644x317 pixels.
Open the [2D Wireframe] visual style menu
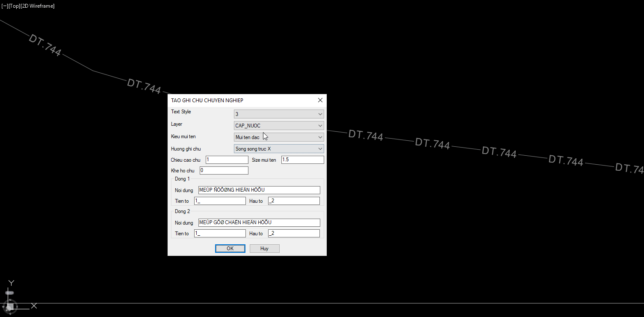pyautogui.click(x=38, y=6)
